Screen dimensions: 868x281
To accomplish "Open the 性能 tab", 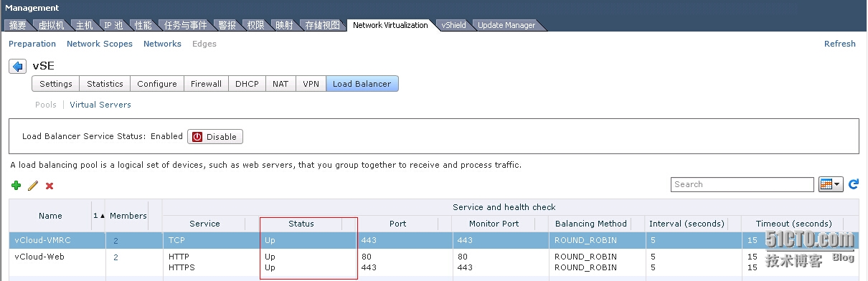I will (143, 25).
